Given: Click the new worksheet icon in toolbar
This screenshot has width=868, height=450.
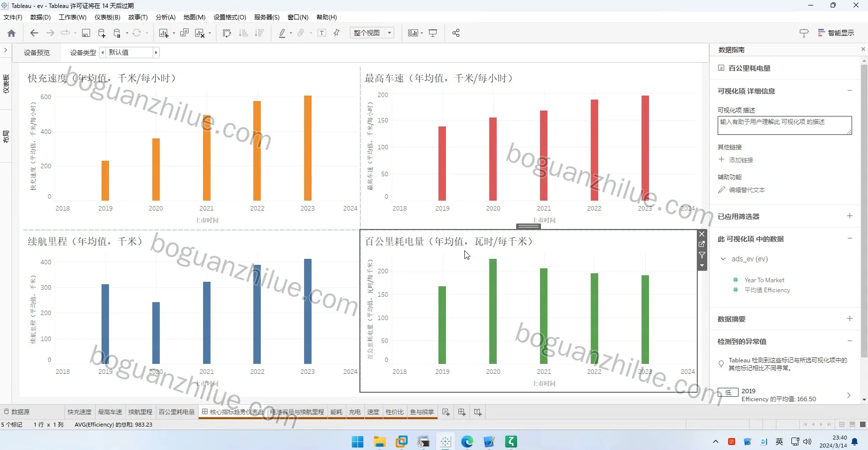Looking at the screenshot, I should pyautogui.click(x=164, y=33).
